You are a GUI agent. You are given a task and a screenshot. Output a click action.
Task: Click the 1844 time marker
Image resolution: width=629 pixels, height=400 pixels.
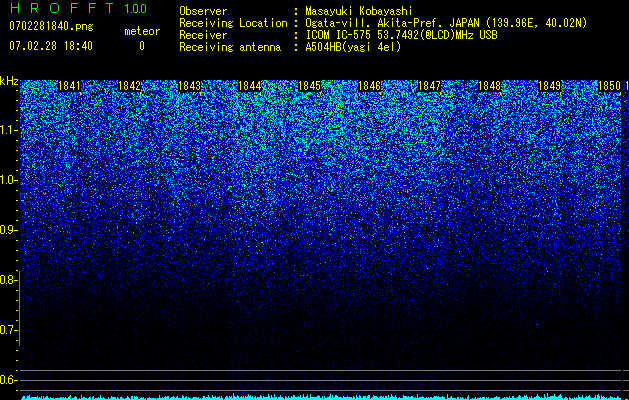click(250, 86)
